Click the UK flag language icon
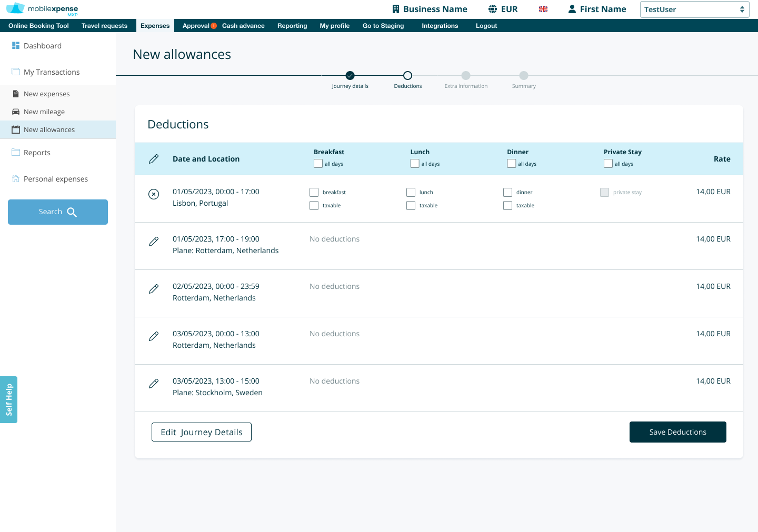Screen dimensions: 758x532 click(x=543, y=9)
